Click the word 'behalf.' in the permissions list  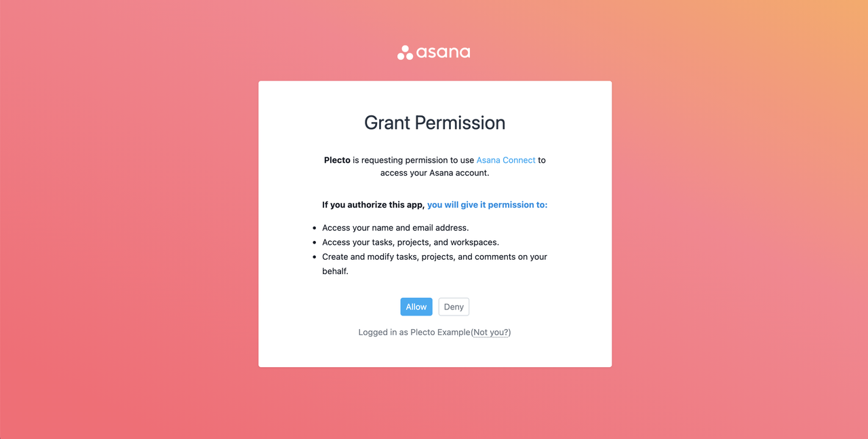335,271
